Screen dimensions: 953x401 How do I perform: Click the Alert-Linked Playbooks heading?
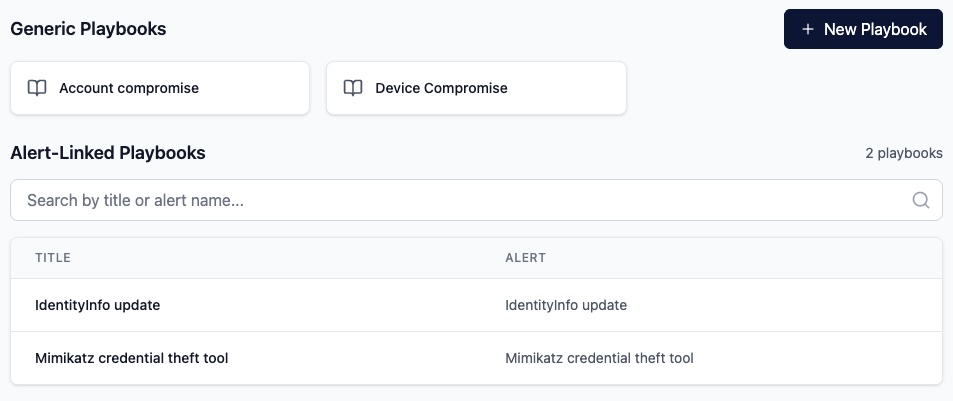tap(108, 153)
